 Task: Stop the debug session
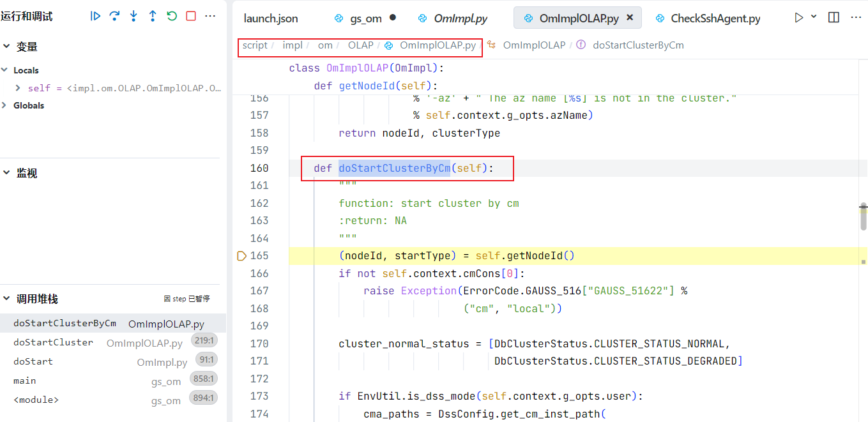(191, 16)
